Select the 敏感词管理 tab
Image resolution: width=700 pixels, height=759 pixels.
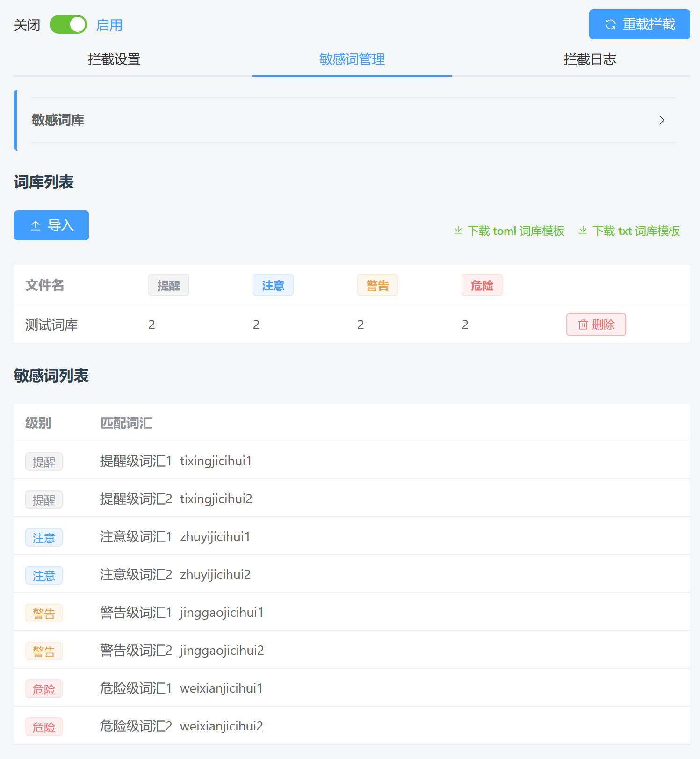click(x=352, y=59)
